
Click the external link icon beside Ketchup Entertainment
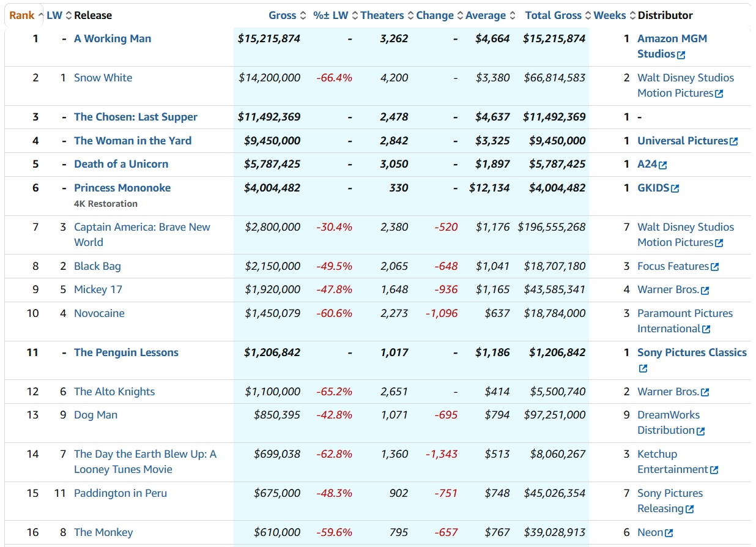[x=714, y=470]
